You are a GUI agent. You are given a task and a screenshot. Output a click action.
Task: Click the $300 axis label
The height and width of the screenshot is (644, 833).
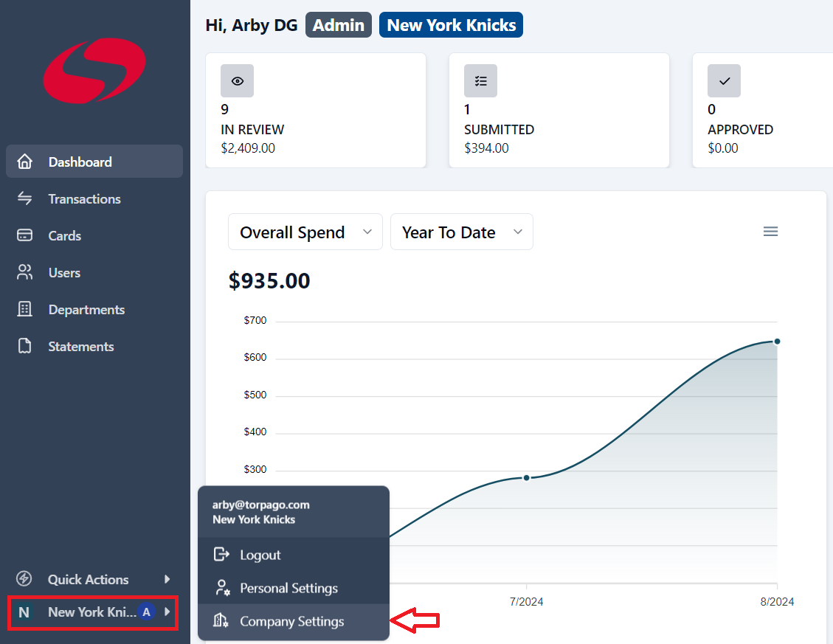(x=255, y=469)
